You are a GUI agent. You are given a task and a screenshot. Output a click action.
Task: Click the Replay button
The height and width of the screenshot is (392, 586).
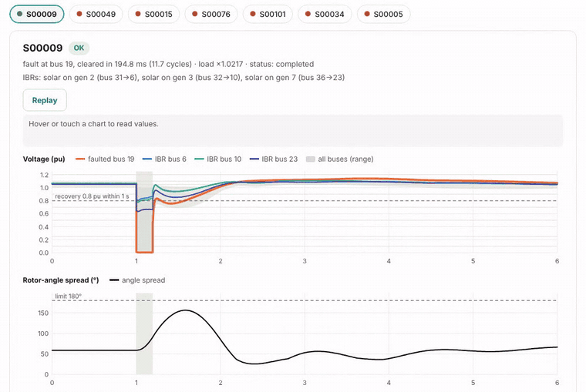point(45,100)
